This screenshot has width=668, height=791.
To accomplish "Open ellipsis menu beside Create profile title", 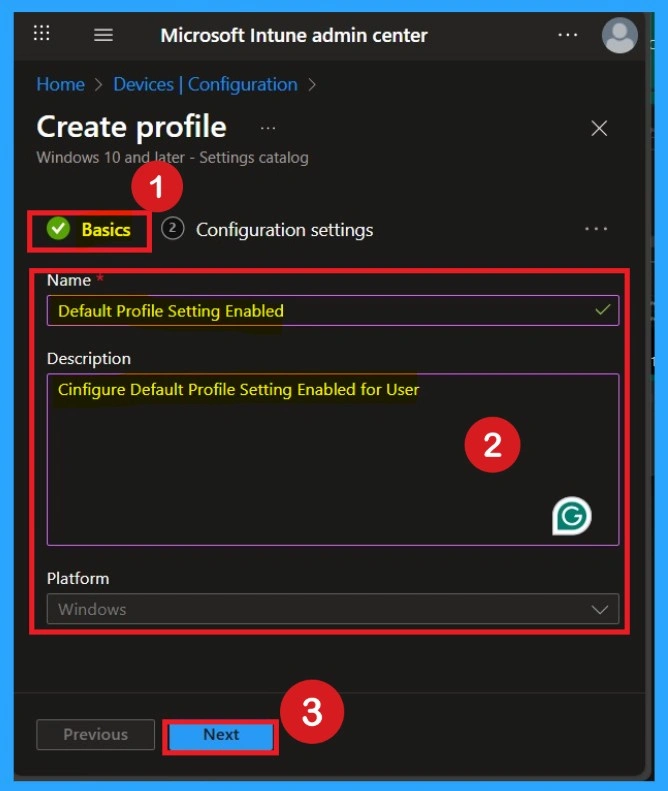I will pos(268,128).
